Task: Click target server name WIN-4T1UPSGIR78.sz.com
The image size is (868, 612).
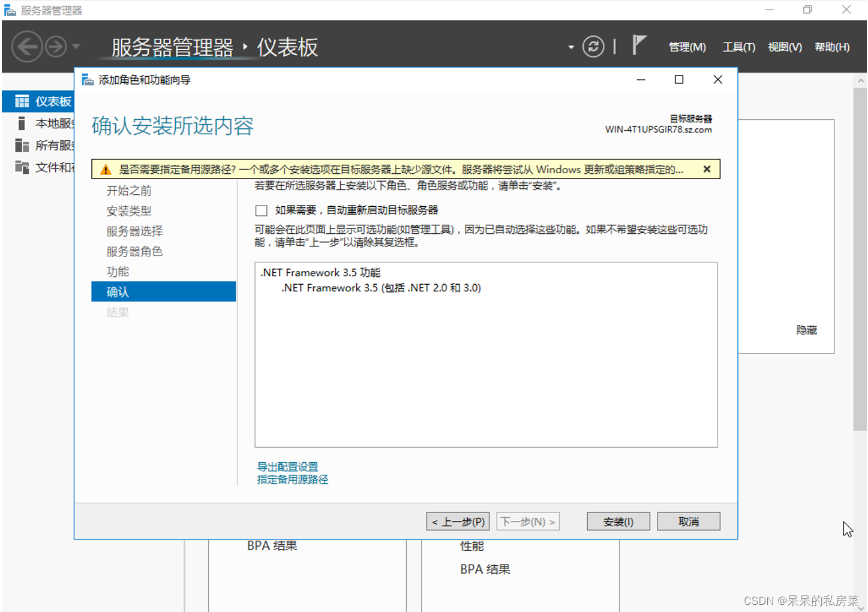Action: coord(659,129)
